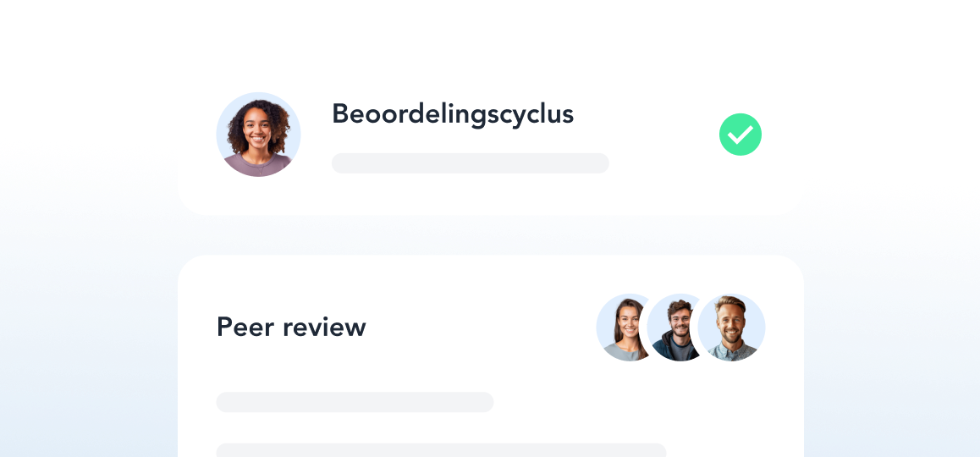The image size is (980, 457).
Task: Click the gap between the two cards
Action: [491, 235]
